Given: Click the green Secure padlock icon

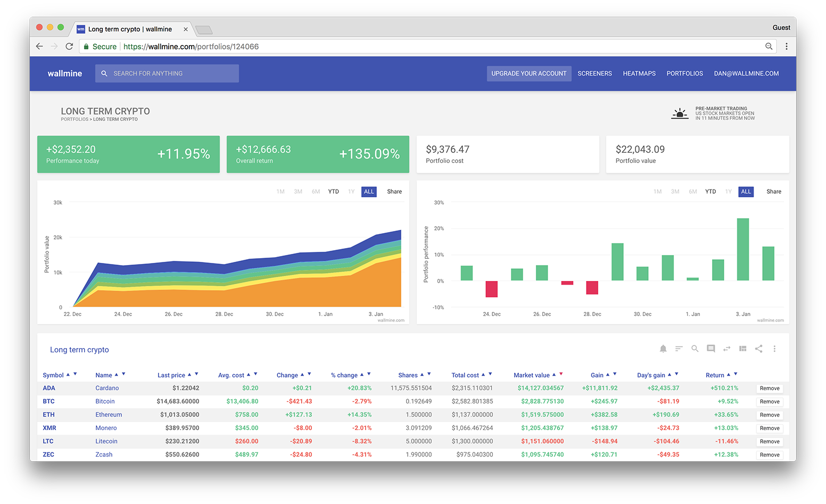Looking at the screenshot, I should click(86, 47).
